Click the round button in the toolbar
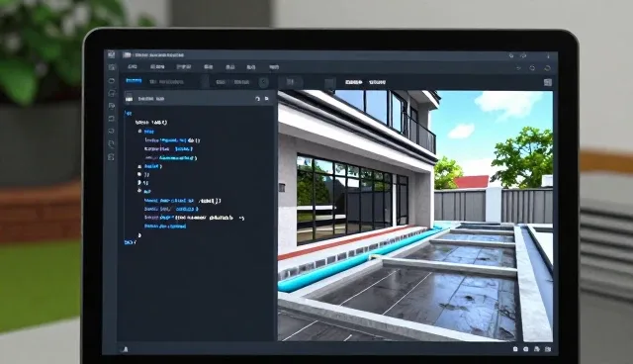 (x=263, y=82)
